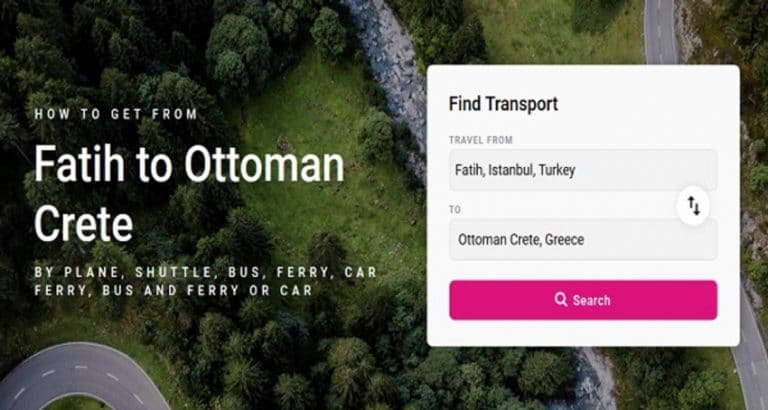Click the Find Transport heading
The image size is (768, 410).
coord(504,104)
